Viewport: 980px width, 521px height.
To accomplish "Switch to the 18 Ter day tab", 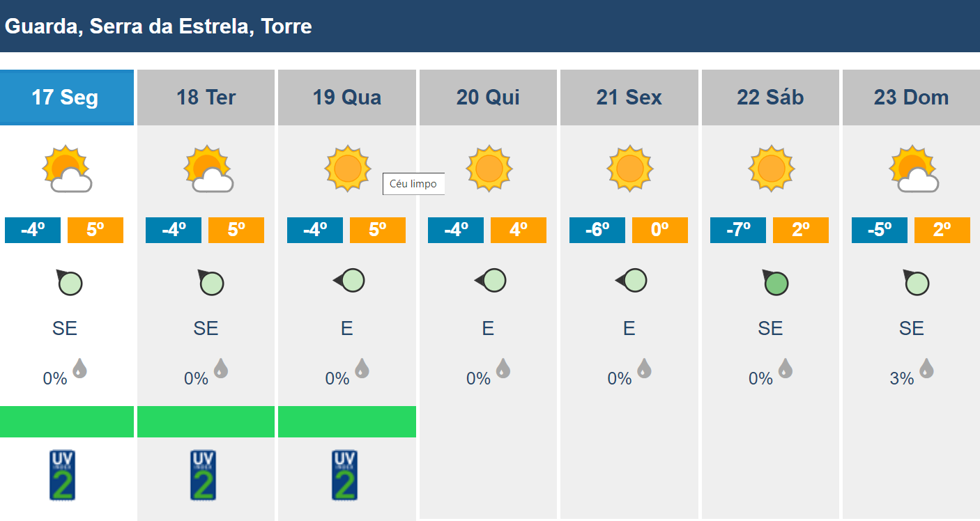I will [206, 98].
